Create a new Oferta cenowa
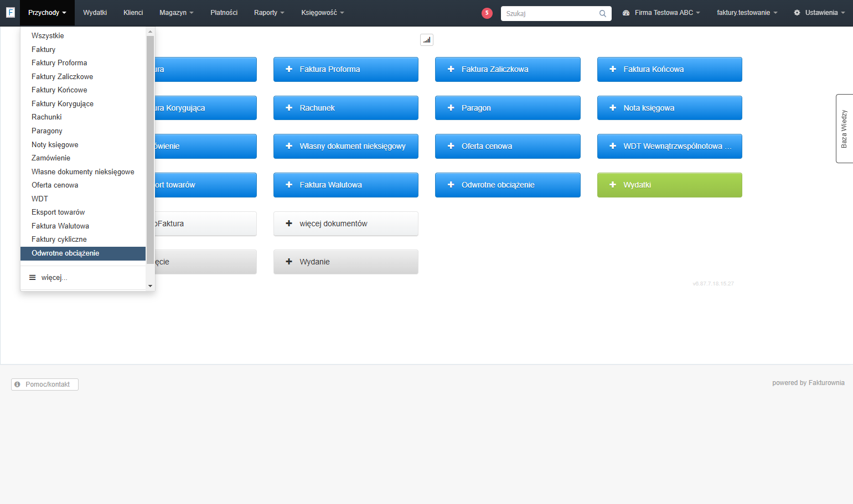853x504 pixels. (x=508, y=147)
